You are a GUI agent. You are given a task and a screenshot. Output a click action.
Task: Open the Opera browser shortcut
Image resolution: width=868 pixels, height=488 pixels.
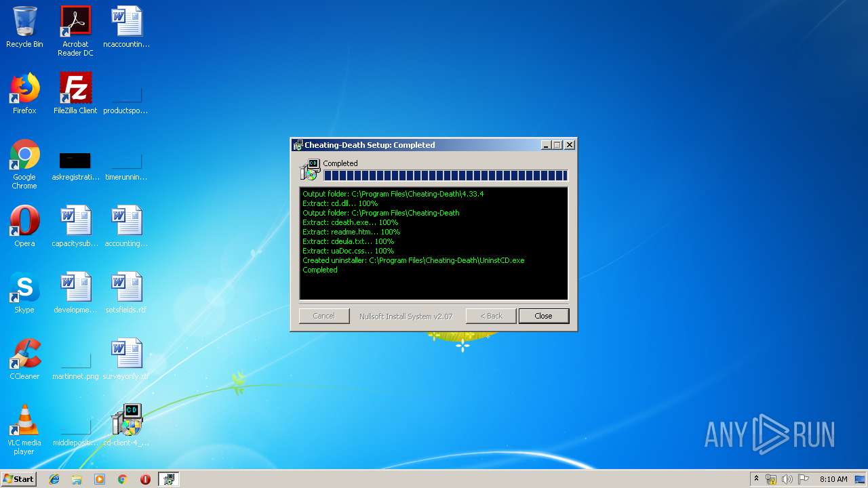[x=24, y=226]
